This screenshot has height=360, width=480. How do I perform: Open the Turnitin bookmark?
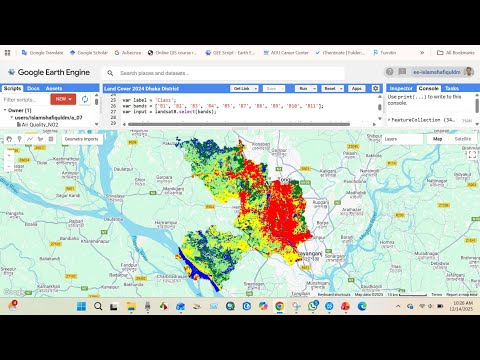coord(384,53)
